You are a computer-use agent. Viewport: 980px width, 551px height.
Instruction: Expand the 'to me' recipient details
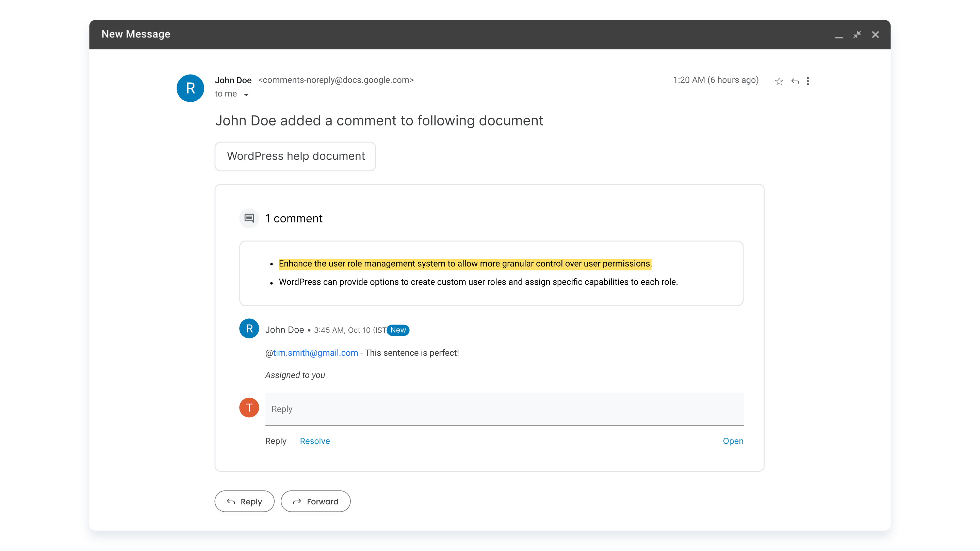pos(246,95)
